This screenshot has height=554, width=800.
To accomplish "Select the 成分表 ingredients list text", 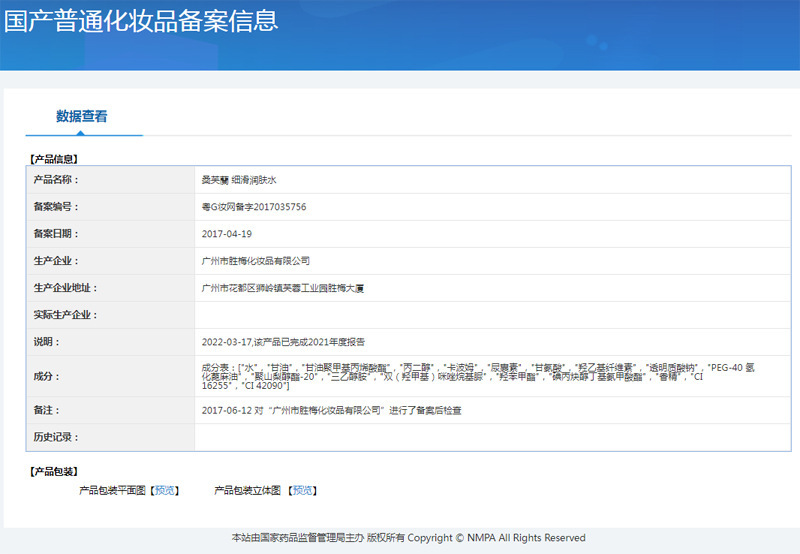I will [x=478, y=376].
